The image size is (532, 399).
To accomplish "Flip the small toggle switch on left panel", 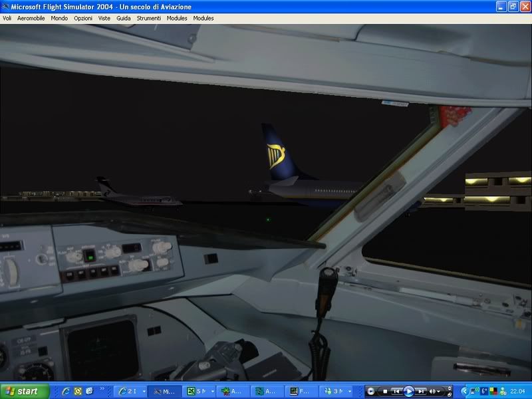I will tap(43, 259).
